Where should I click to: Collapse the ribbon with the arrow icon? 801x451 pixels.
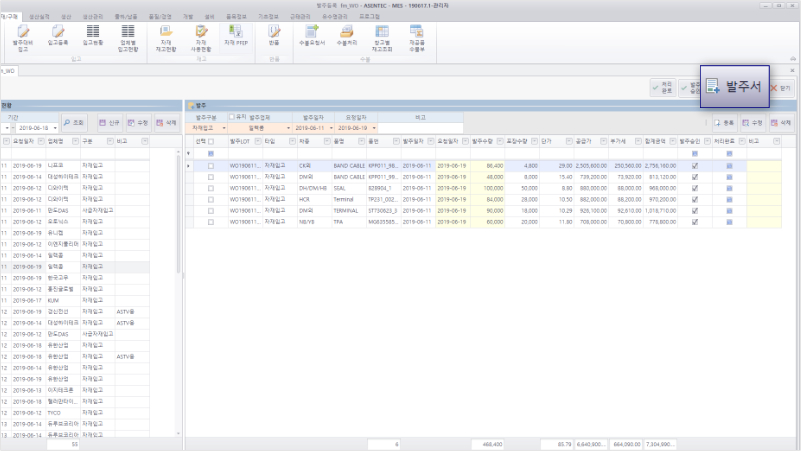click(x=793, y=59)
